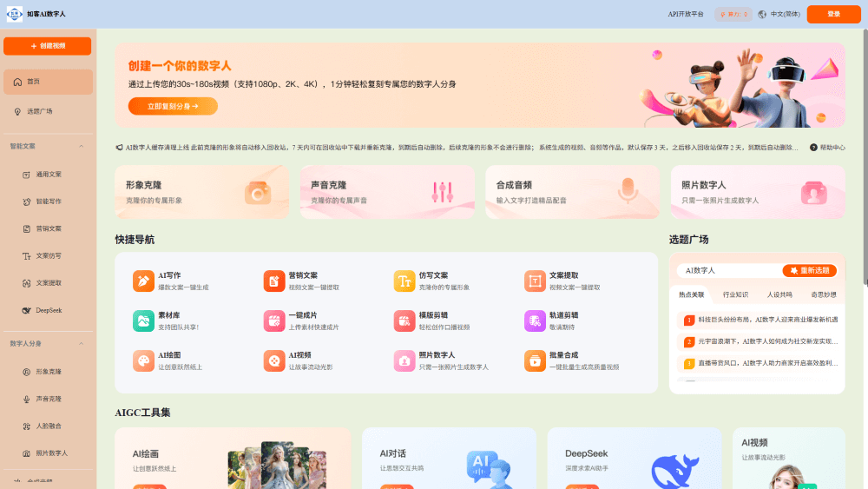868x489 pixels.
Task: Open the 中文(简体) language selector
Action: tap(779, 14)
